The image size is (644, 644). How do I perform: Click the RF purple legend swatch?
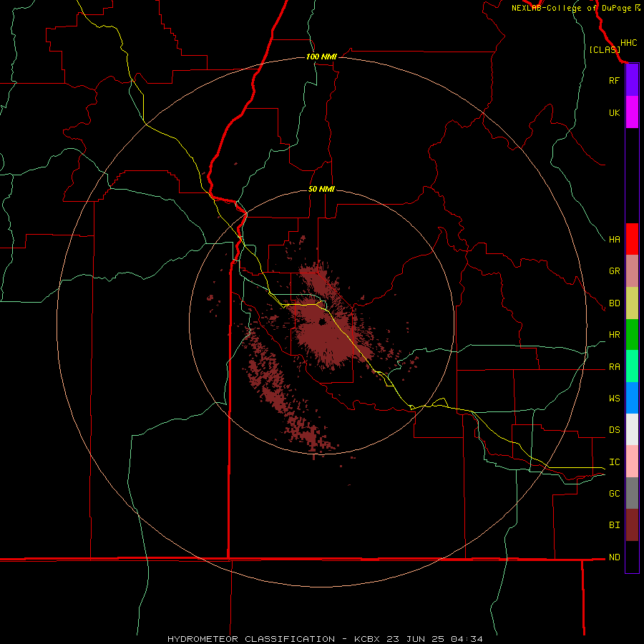click(x=632, y=80)
